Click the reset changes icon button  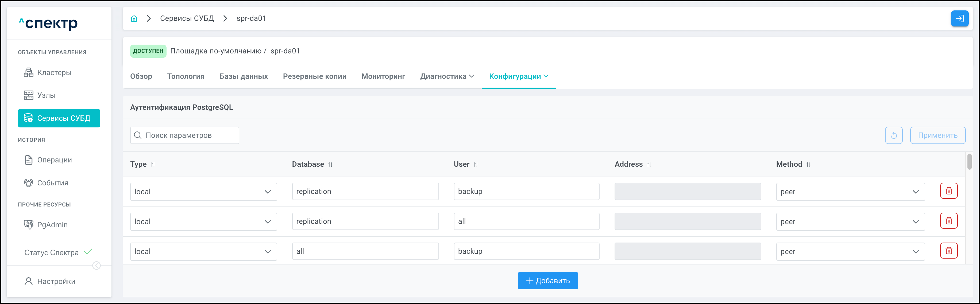tap(894, 136)
